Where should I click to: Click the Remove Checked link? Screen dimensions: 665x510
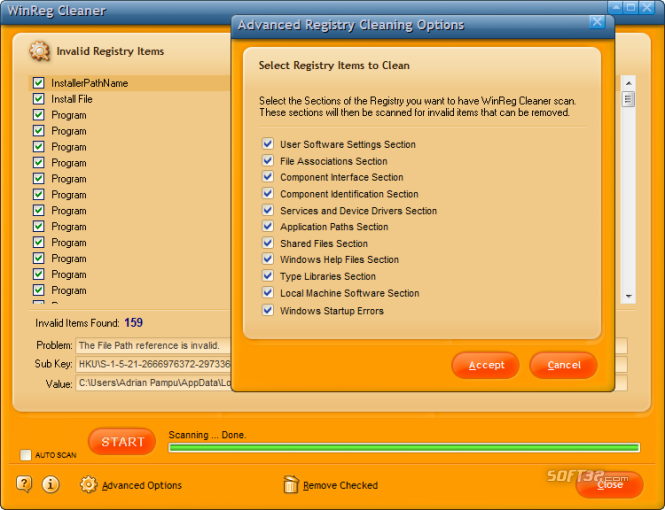point(340,485)
